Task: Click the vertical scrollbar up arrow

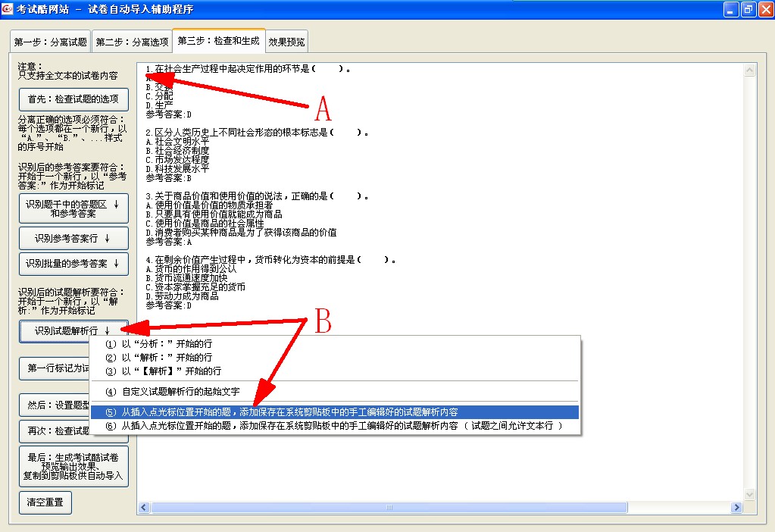Action: tap(750, 70)
